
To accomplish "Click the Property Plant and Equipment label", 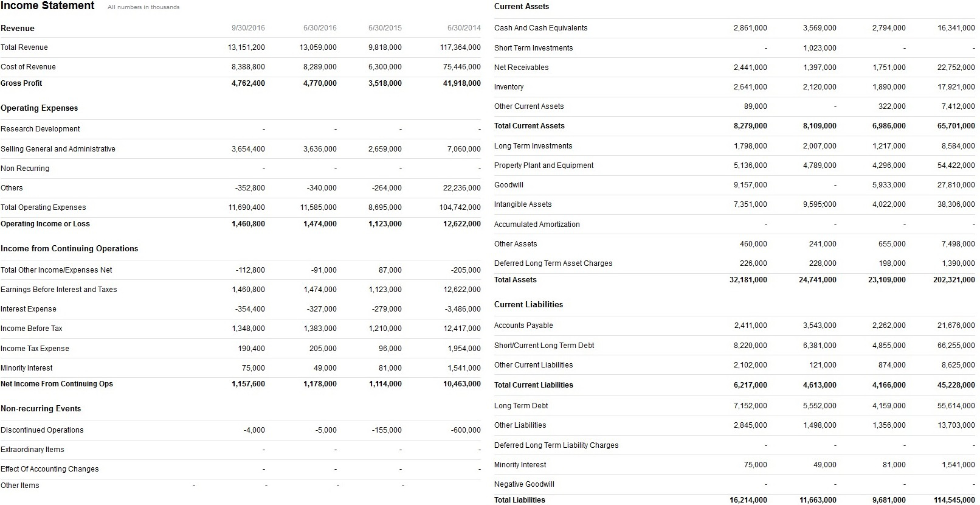I will [543, 165].
